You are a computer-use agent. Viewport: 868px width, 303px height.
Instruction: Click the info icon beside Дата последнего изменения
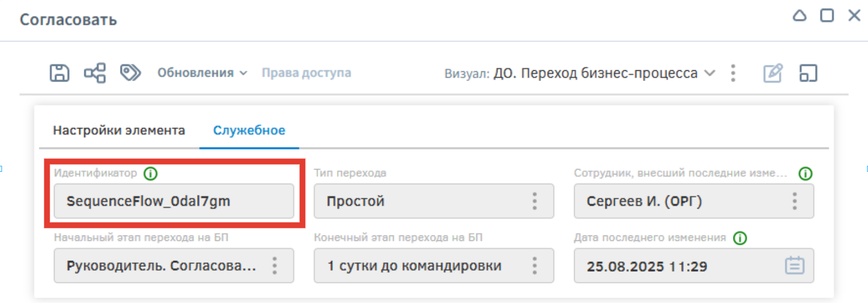click(x=740, y=238)
